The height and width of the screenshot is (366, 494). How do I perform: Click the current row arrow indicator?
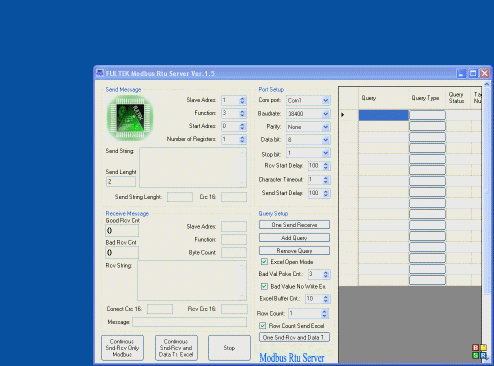point(343,115)
